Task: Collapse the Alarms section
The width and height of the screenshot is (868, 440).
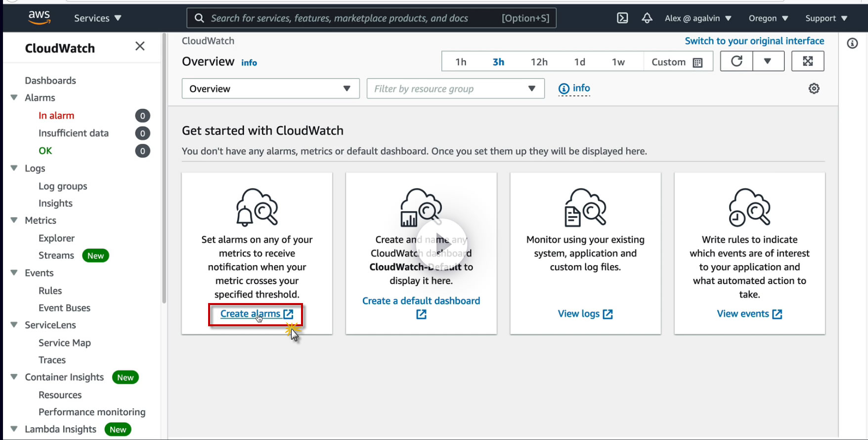Action: coord(14,98)
